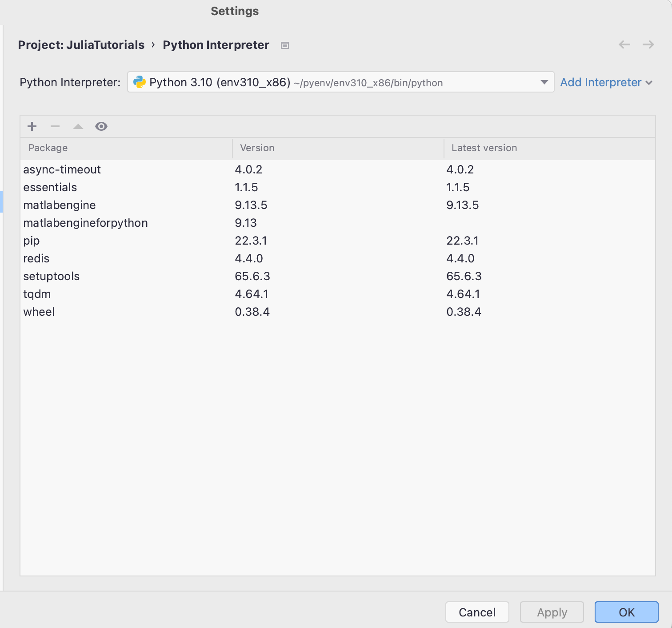Sort packages by the Package column header

pos(48,148)
